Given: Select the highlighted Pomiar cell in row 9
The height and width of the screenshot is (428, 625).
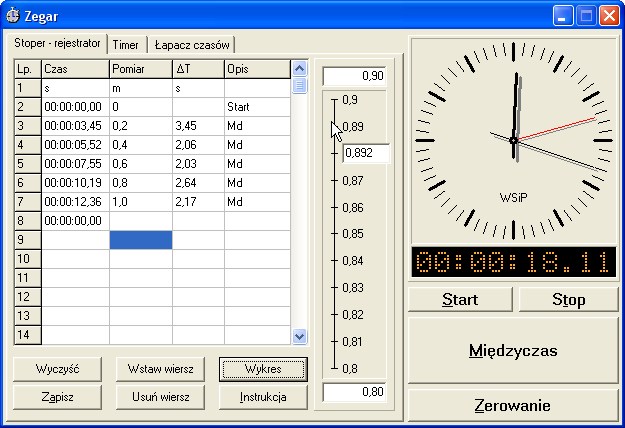Looking at the screenshot, I should tap(140, 240).
